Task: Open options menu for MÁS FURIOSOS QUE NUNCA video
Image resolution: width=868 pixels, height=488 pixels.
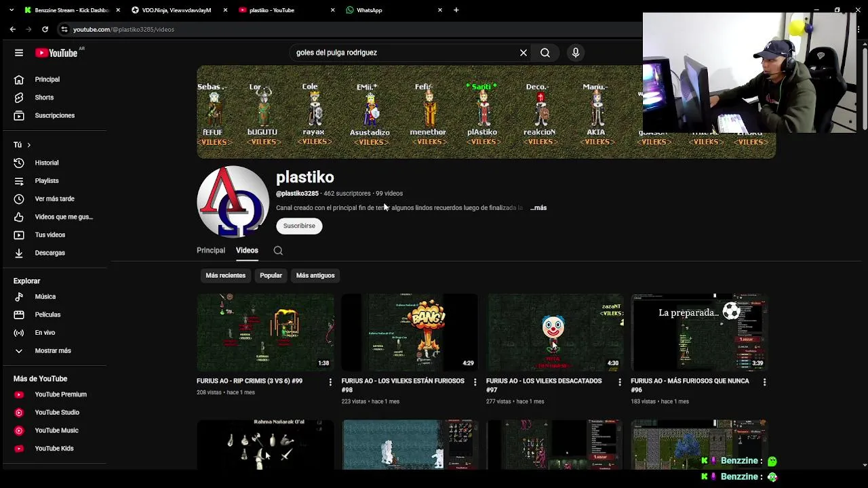Action: tap(764, 382)
